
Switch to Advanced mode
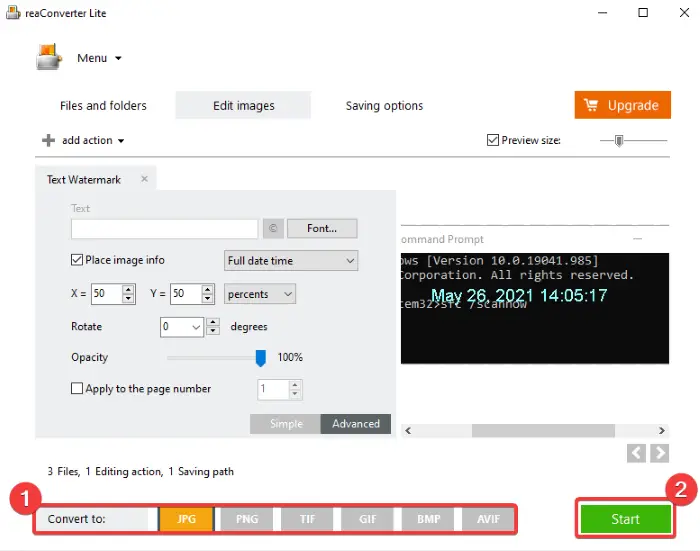[356, 424]
